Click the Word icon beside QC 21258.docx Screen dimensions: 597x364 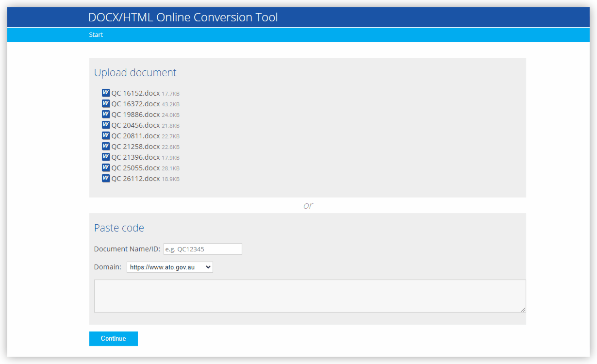pos(106,147)
